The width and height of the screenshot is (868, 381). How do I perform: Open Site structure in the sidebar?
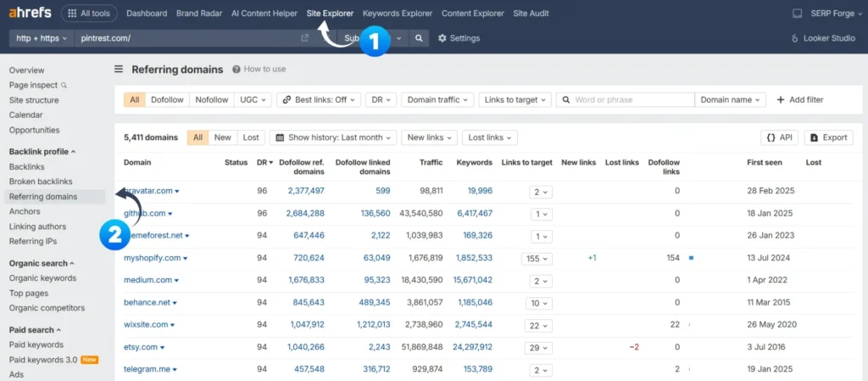(34, 100)
